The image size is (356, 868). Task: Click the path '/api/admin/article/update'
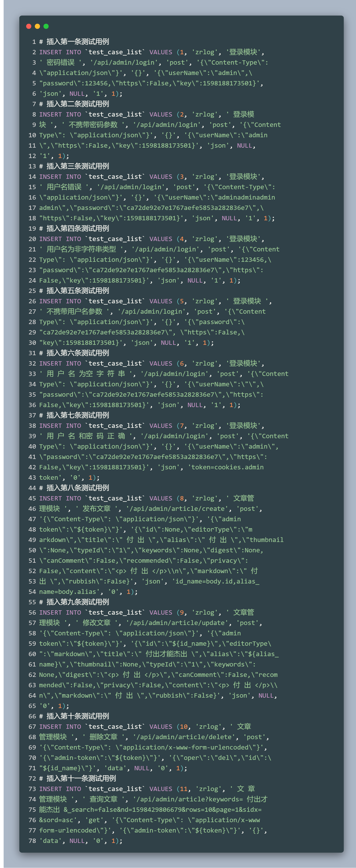(x=177, y=623)
